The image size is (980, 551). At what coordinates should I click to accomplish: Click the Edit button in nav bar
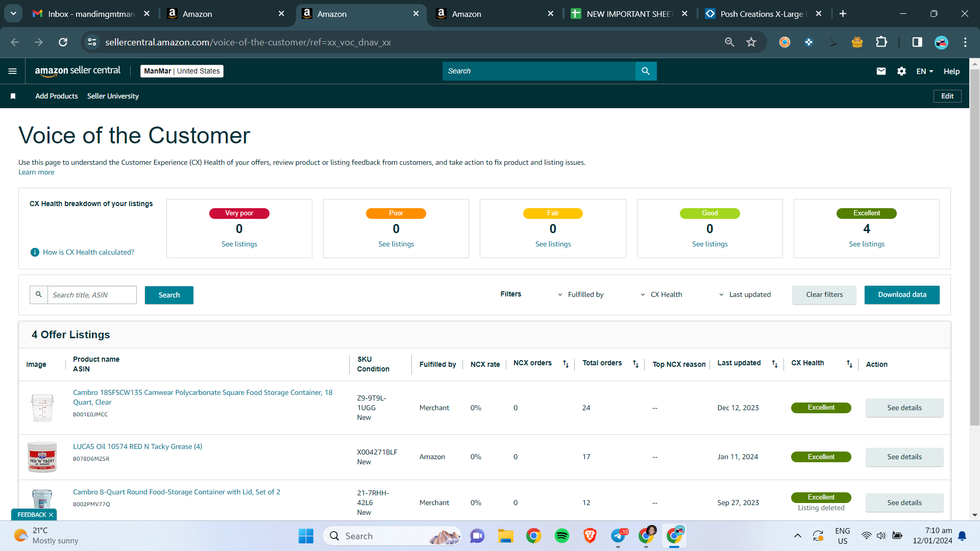[x=947, y=96]
